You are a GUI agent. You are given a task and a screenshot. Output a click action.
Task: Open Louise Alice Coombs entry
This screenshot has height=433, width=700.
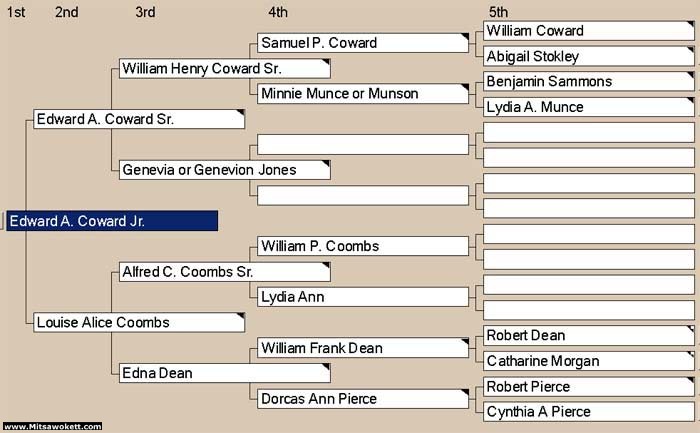pos(139,322)
